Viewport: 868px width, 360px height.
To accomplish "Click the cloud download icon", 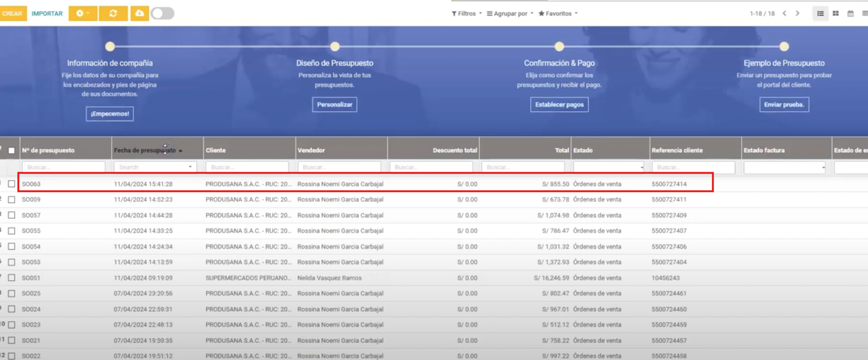I will [x=139, y=13].
